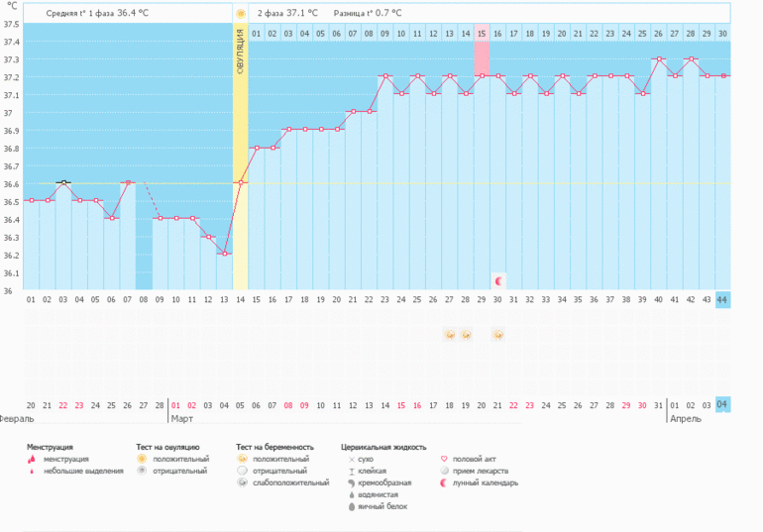
Task: Click the водянистая droplet legend icon
Action: (352, 495)
